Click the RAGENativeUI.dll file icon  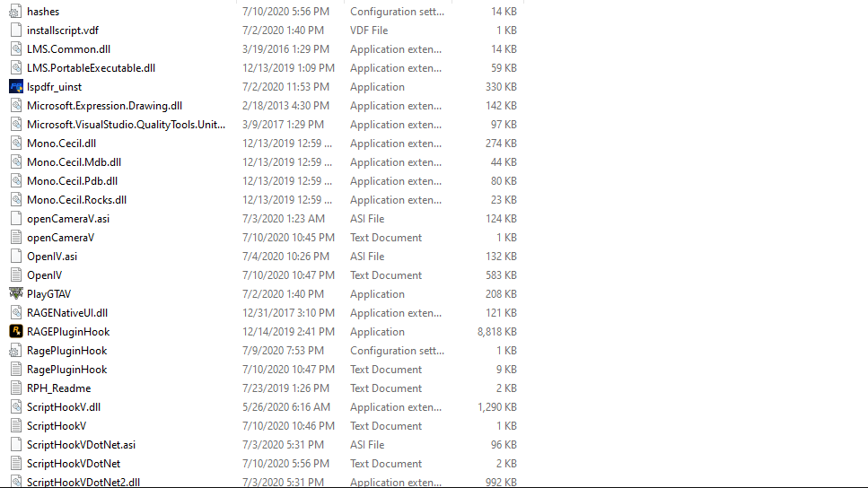pyautogui.click(x=15, y=312)
